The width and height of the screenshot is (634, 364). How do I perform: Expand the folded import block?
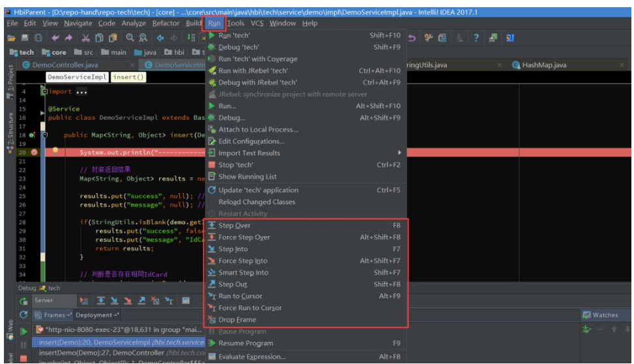coord(44,91)
